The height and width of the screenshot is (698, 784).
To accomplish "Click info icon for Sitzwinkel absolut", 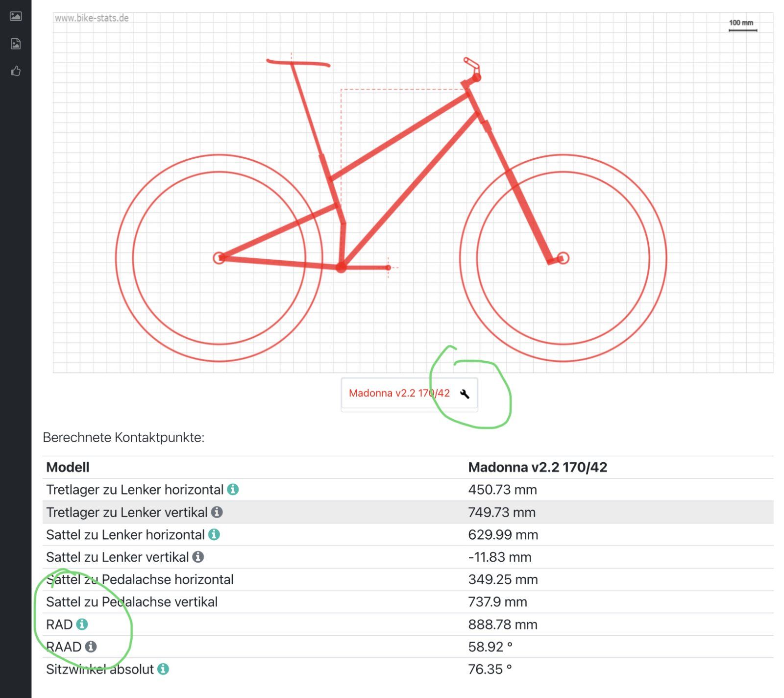I will tap(163, 669).
